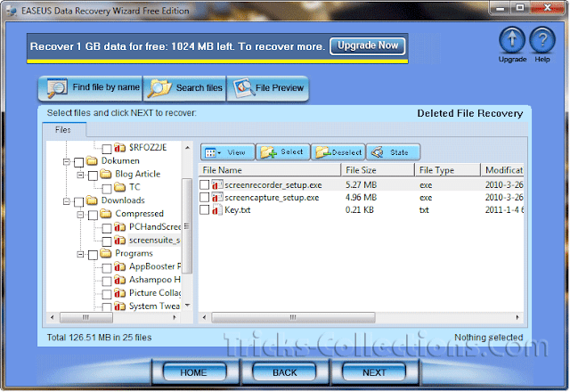Collapse the Dokumen tree node
570x392 pixels.
[67, 161]
